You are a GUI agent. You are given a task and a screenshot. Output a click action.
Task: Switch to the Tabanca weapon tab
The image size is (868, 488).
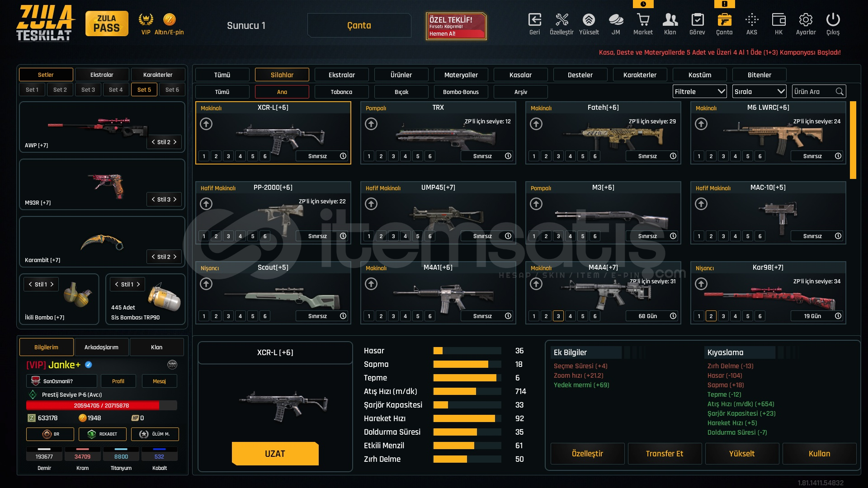click(341, 92)
